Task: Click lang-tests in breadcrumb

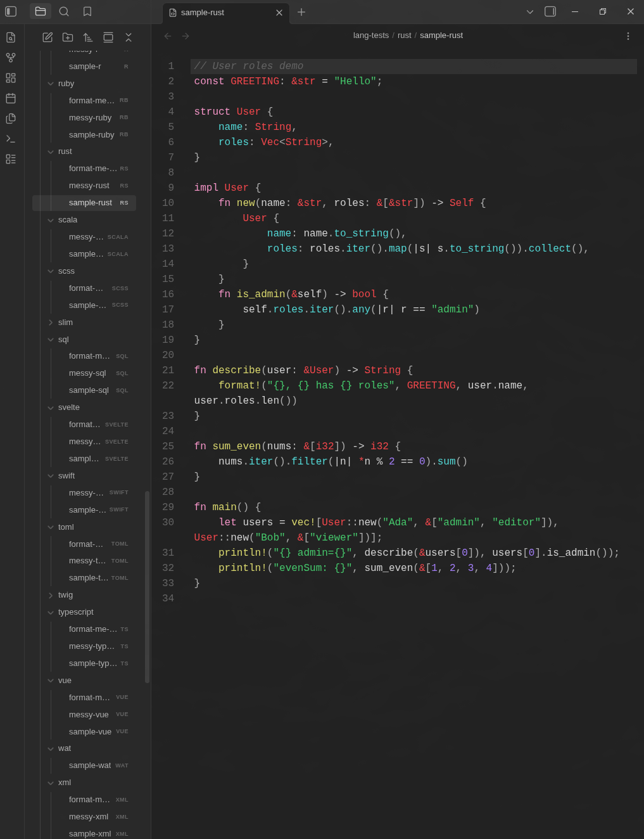Action: click(x=371, y=35)
